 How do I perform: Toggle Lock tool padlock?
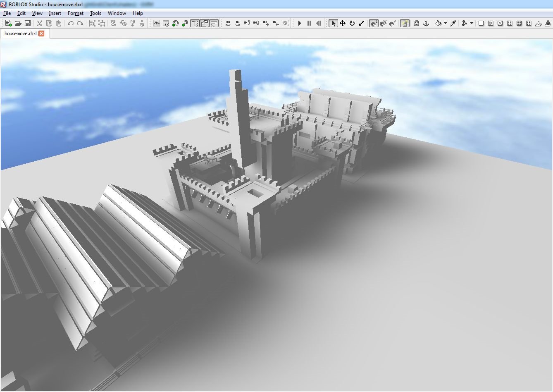(417, 24)
